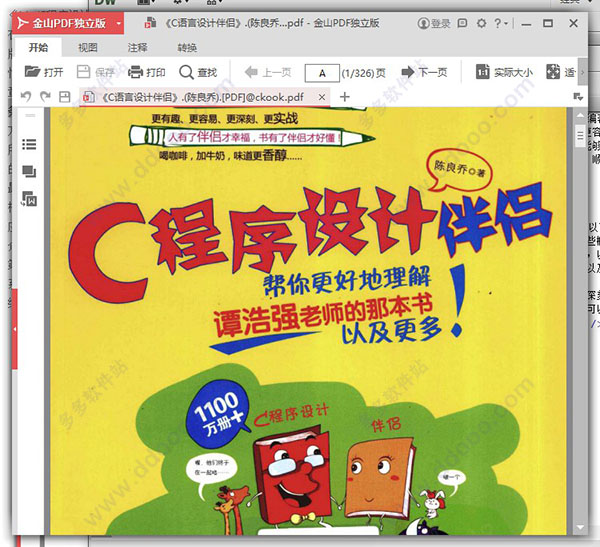Open the bookmarks outline sidebar icon
Screen dimensions: 600x547
tap(29, 144)
